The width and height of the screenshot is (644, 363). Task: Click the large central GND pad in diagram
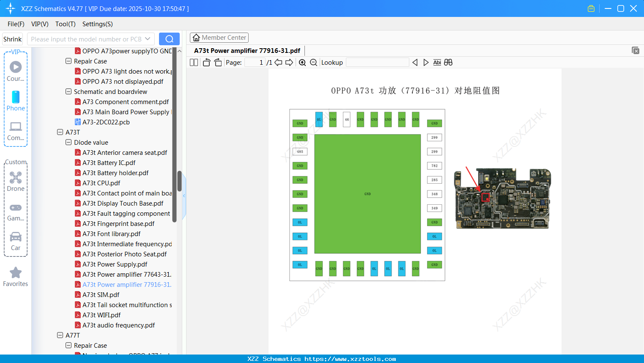367,194
